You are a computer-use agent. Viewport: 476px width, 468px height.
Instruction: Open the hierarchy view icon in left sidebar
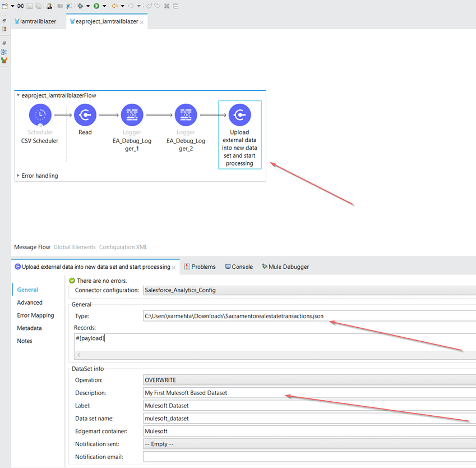click(4, 29)
